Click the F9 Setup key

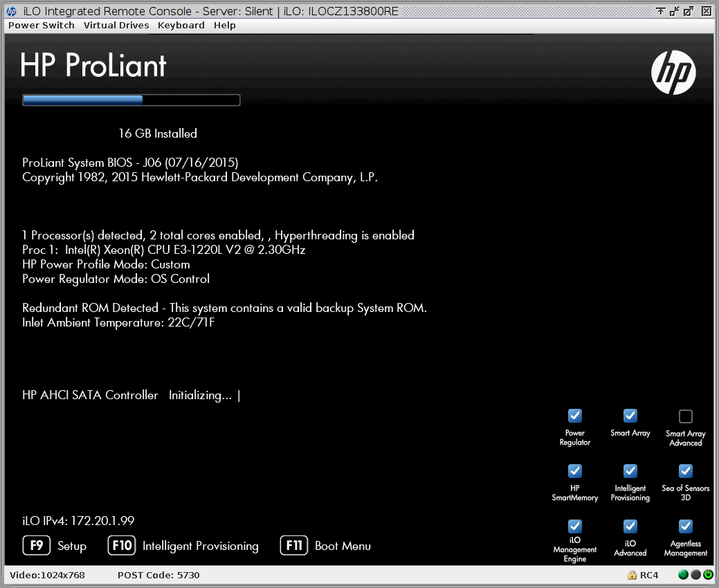tap(36, 545)
